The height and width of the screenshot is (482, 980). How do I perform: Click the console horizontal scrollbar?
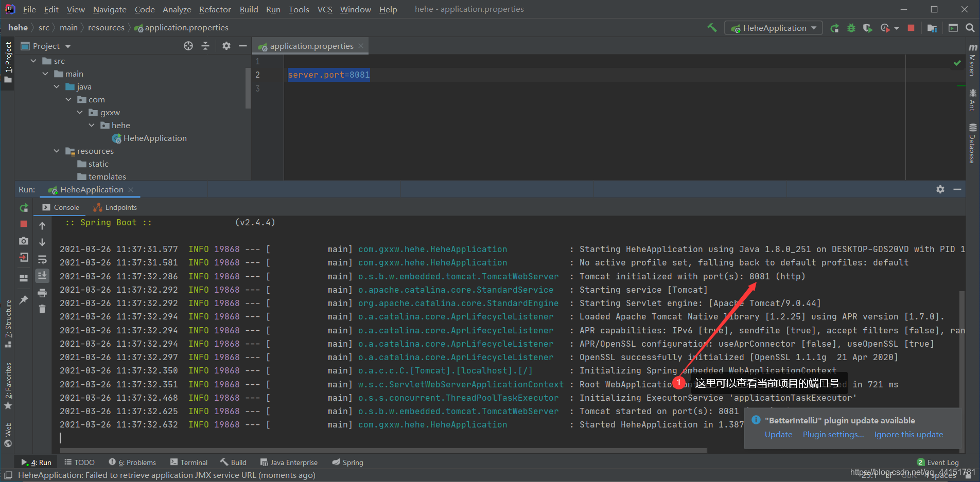tap(383, 451)
